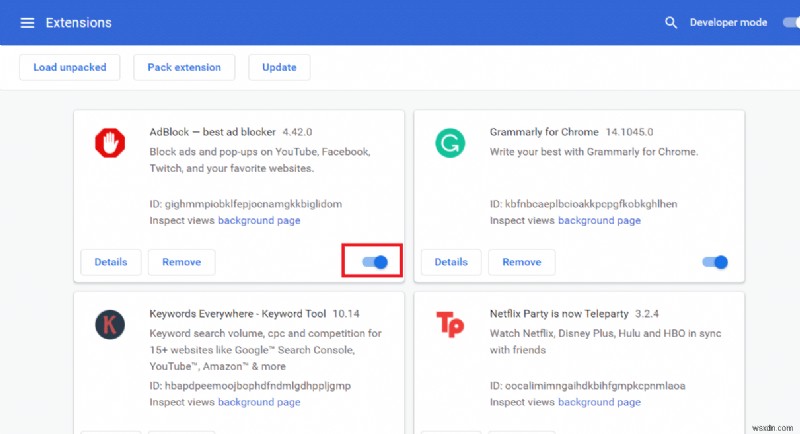
Task: Remove Grammarly for Chrome extension
Action: (x=522, y=262)
